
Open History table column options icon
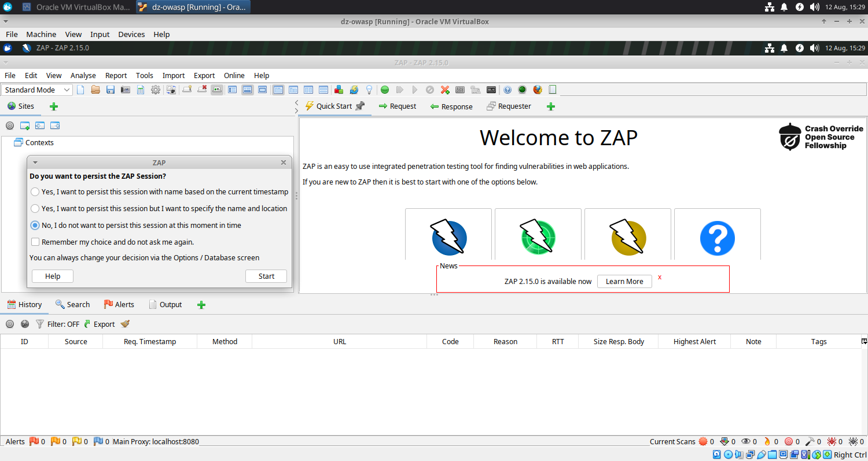click(x=864, y=341)
